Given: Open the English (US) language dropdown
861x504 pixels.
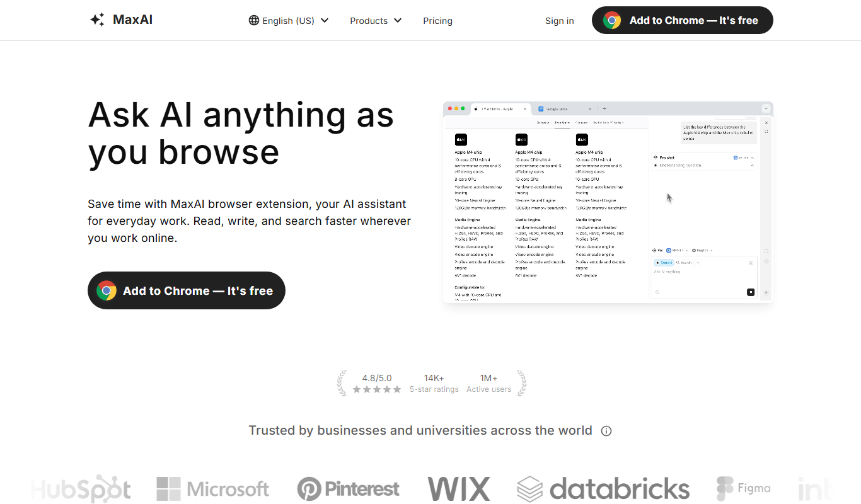Looking at the screenshot, I should tap(289, 21).
